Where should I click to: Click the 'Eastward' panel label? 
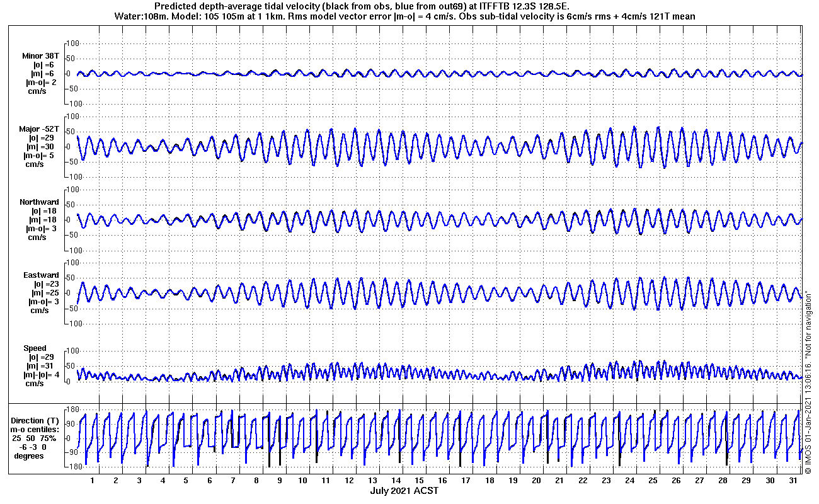tap(41, 275)
